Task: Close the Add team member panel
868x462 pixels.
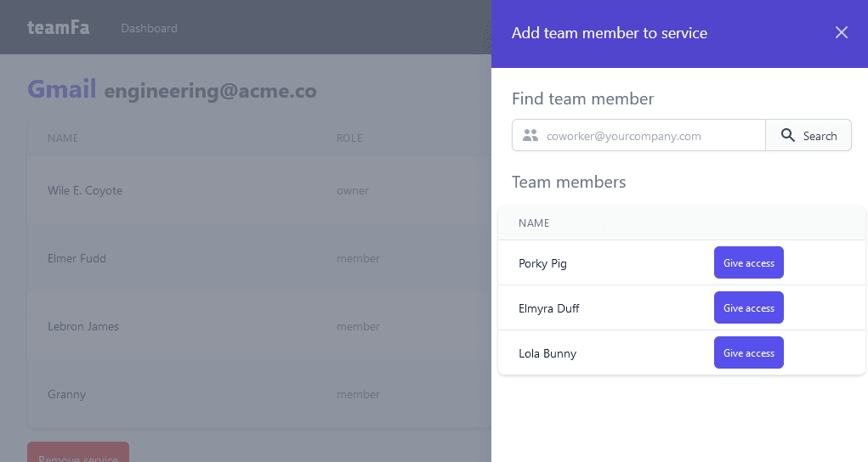Action: coord(841,32)
